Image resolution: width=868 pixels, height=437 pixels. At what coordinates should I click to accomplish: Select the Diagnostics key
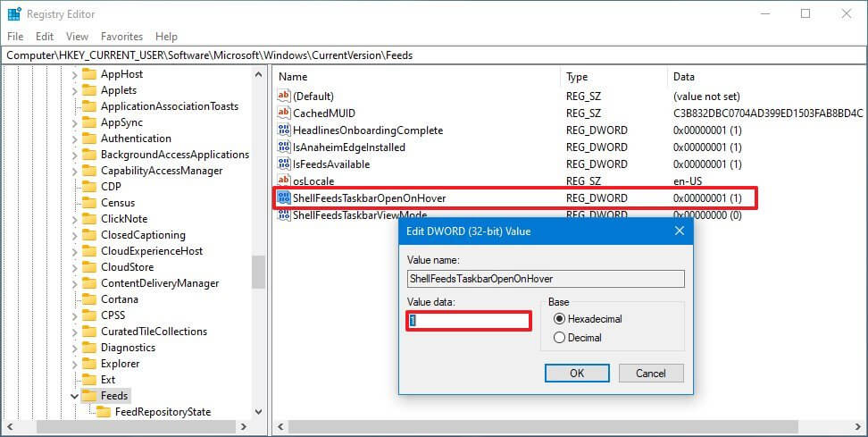[x=128, y=348]
